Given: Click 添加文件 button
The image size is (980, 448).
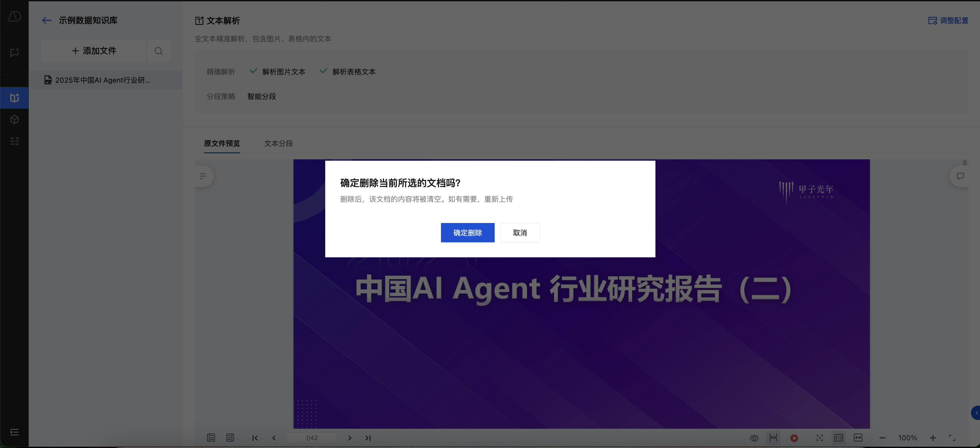Looking at the screenshot, I should click(94, 51).
